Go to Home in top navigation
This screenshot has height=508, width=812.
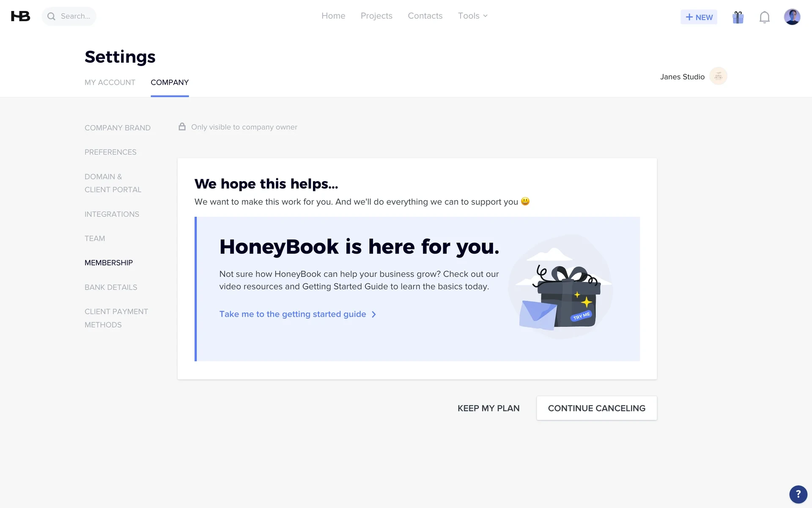click(333, 16)
